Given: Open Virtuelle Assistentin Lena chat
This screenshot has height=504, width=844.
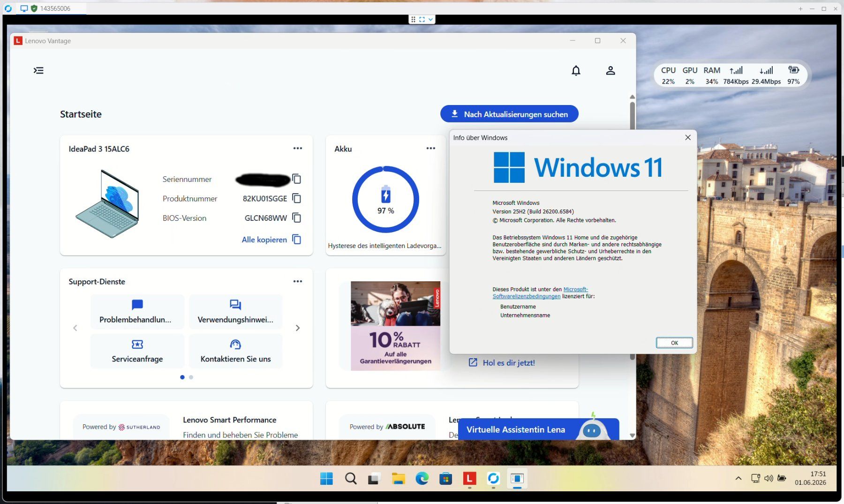Looking at the screenshot, I should tap(538, 429).
